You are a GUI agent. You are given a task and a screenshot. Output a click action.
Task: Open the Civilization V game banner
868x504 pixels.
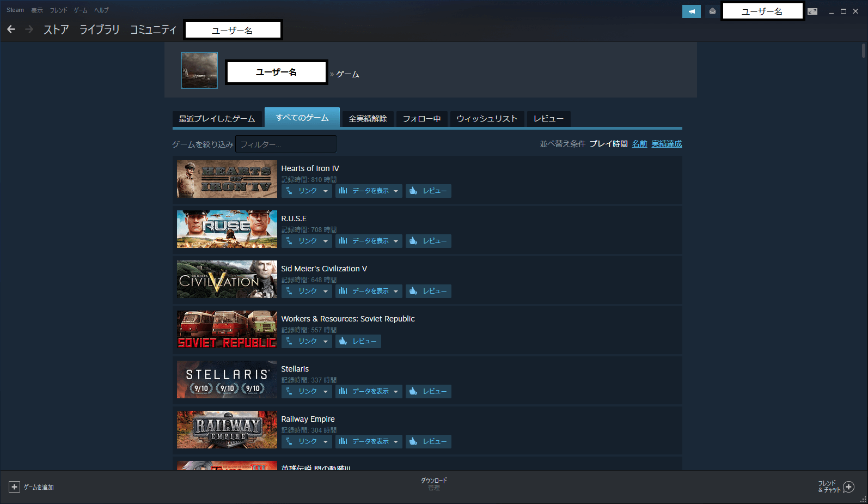pyautogui.click(x=227, y=280)
